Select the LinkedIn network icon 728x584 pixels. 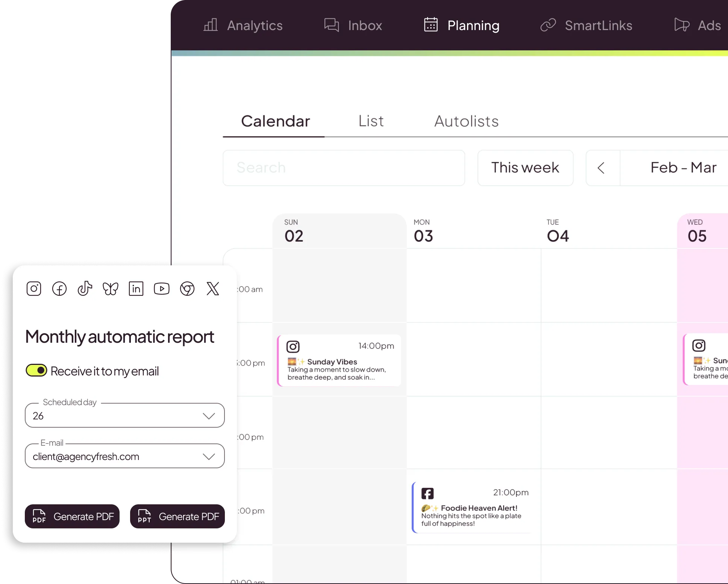point(136,289)
